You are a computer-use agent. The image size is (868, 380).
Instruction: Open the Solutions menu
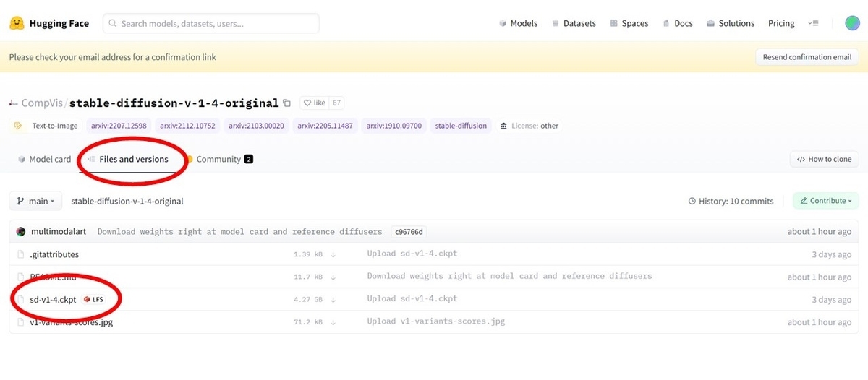[x=730, y=23]
